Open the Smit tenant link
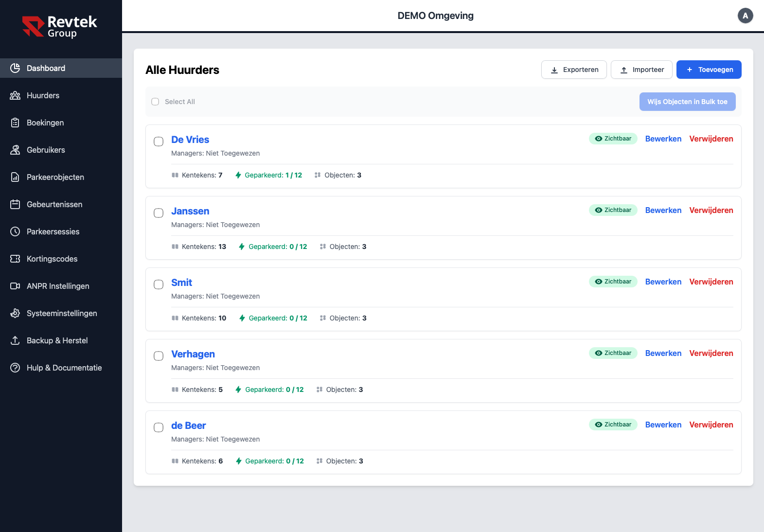This screenshot has width=764, height=532. click(181, 283)
